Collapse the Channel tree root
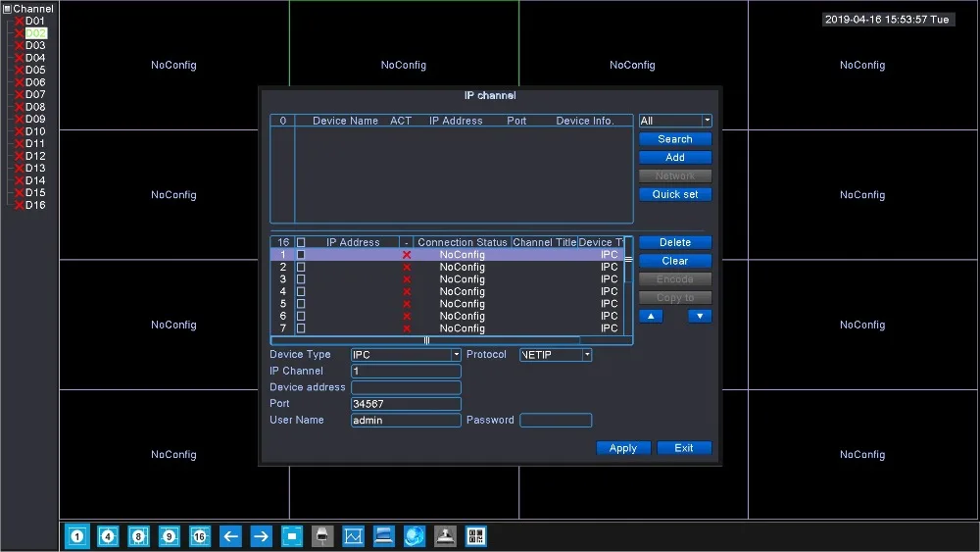The image size is (980, 552). pyautogui.click(x=8, y=9)
